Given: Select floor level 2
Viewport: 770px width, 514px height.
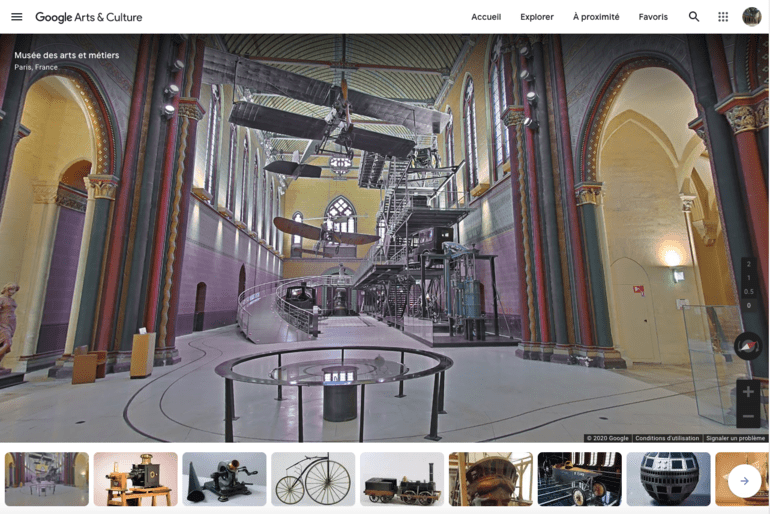Looking at the screenshot, I should [x=749, y=264].
